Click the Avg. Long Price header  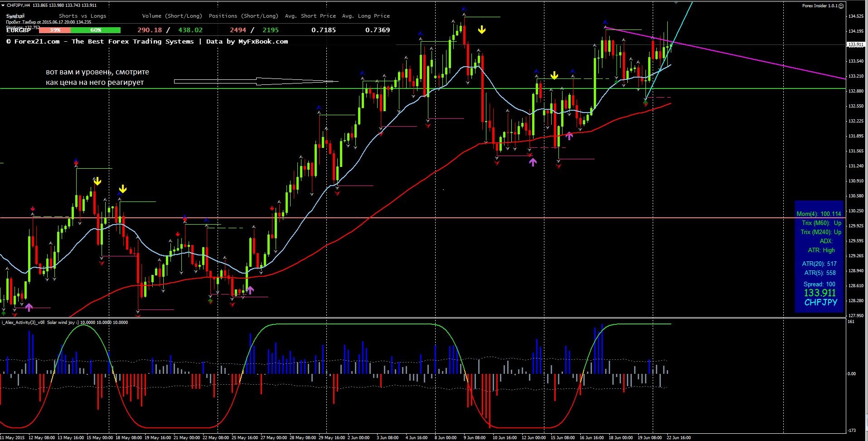coord(366,16)
